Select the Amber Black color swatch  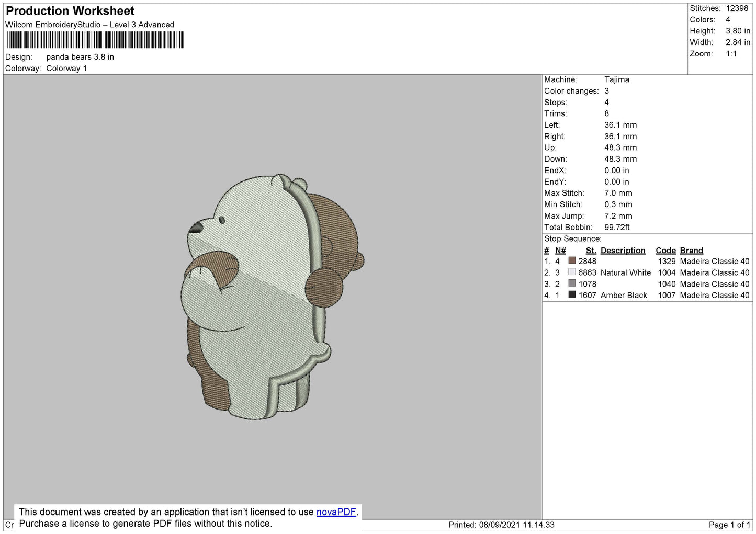click(572, 295)
